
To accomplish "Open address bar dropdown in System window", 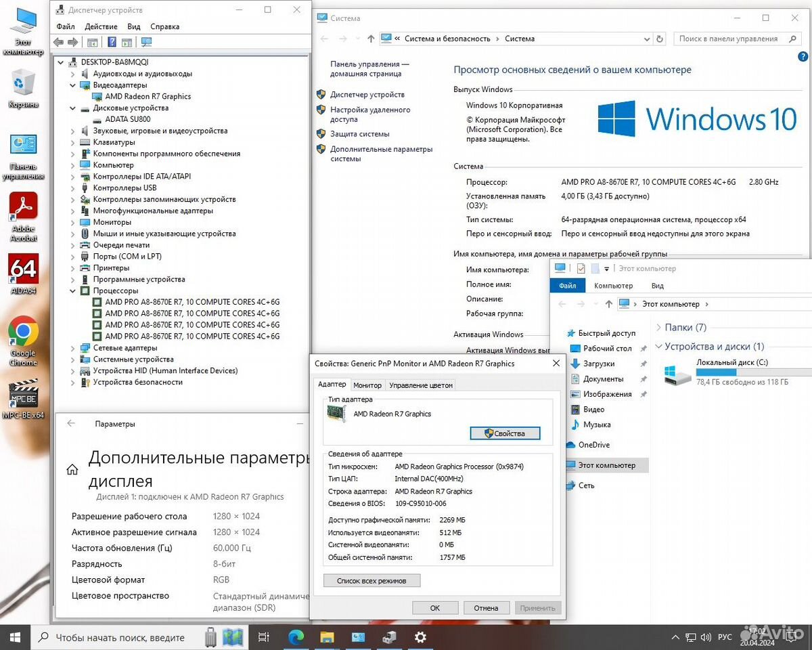I will pos(647,39).
